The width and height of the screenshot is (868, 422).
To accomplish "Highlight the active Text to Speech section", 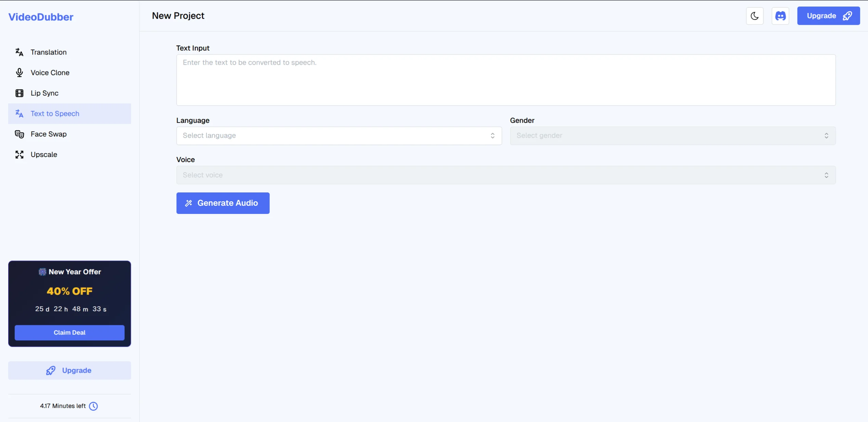I will [x=55, y=113].
